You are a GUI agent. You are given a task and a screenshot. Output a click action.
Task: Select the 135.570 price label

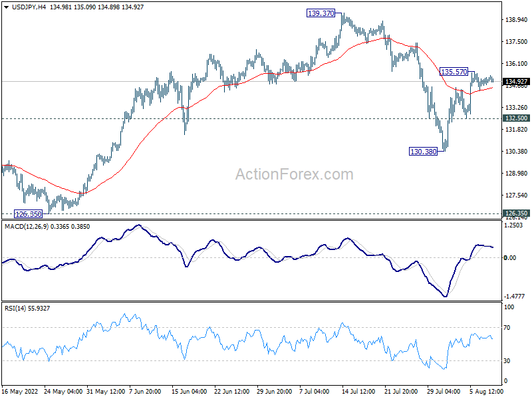pos(454,72)
